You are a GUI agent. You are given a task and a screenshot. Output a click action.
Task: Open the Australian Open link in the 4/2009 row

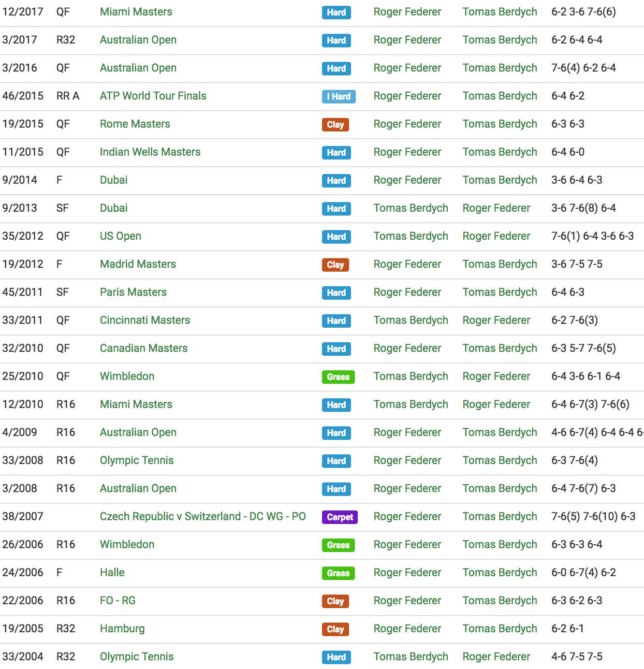[x=138, y=432]
